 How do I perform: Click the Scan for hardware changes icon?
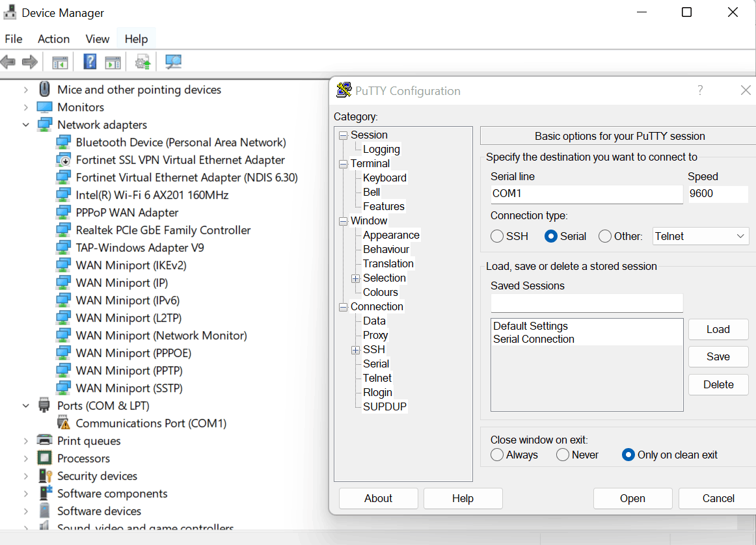173,62
